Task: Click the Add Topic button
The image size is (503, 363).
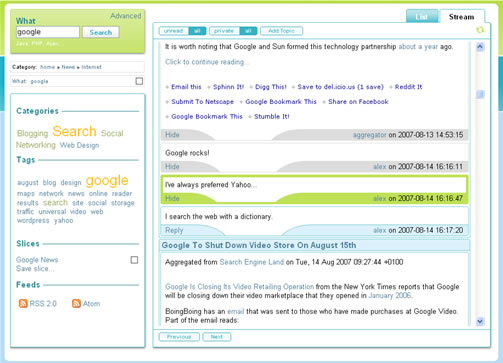Action: pos(281,31)
